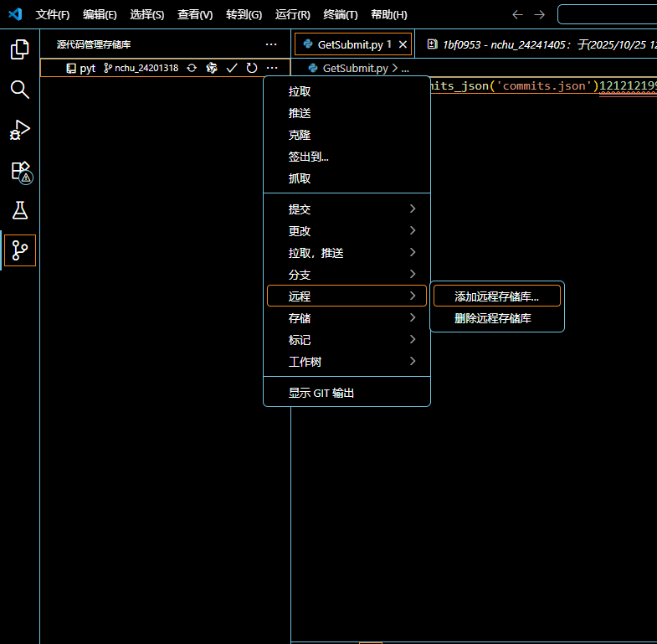Click 显示 GIT 输出 entry
The width and height of the screenshot is (657, 644).
[x=347, y=393]
